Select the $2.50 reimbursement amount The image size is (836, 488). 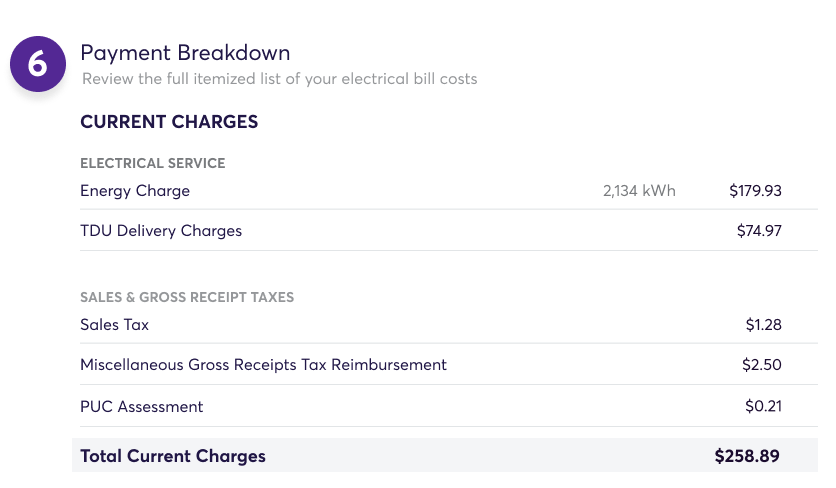point(762,365)
